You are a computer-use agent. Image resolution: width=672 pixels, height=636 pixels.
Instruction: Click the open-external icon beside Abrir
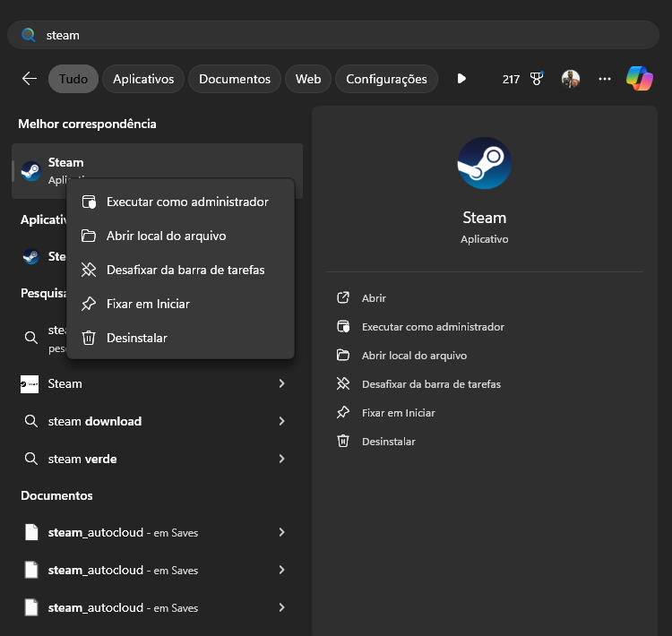tap(343, 297)
